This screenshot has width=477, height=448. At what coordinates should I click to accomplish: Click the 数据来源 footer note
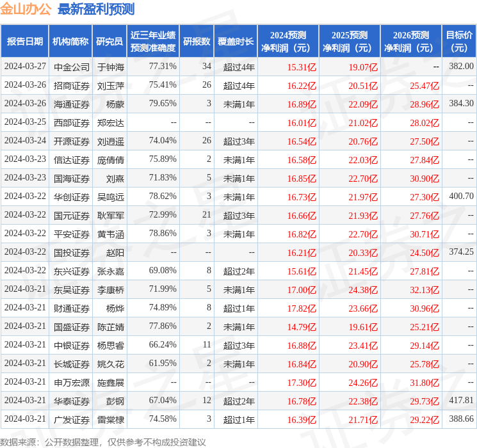(103, 442)
